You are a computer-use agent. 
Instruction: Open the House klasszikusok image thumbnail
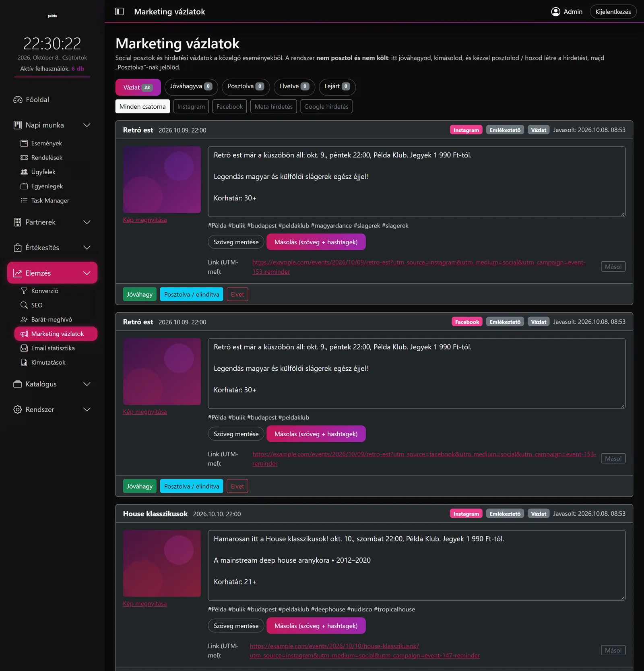[162, 564]
